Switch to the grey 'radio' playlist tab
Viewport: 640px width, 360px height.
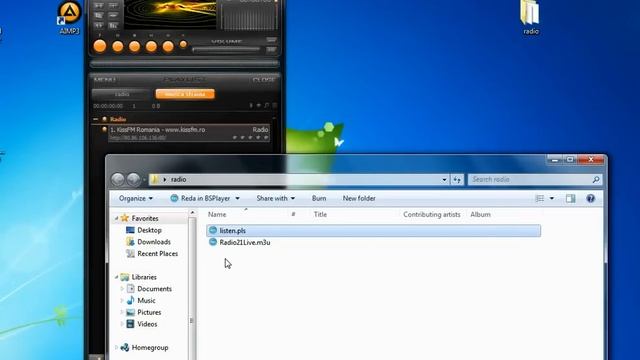(122, 94)
